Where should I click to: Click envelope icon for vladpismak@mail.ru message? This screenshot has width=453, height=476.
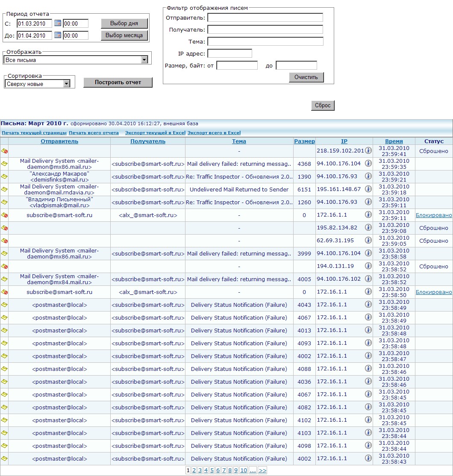click(x=4, y=202)
